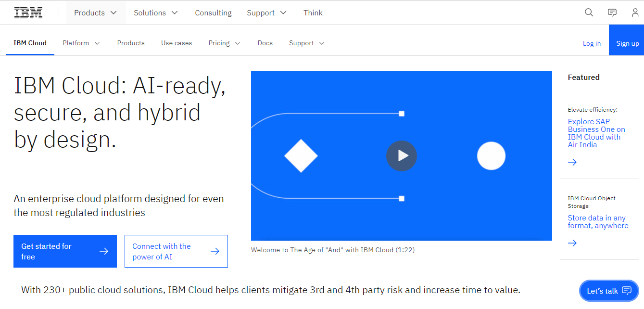644x309 pixels.
Task: Click the Sign up button
Action: tap(627, 43)
